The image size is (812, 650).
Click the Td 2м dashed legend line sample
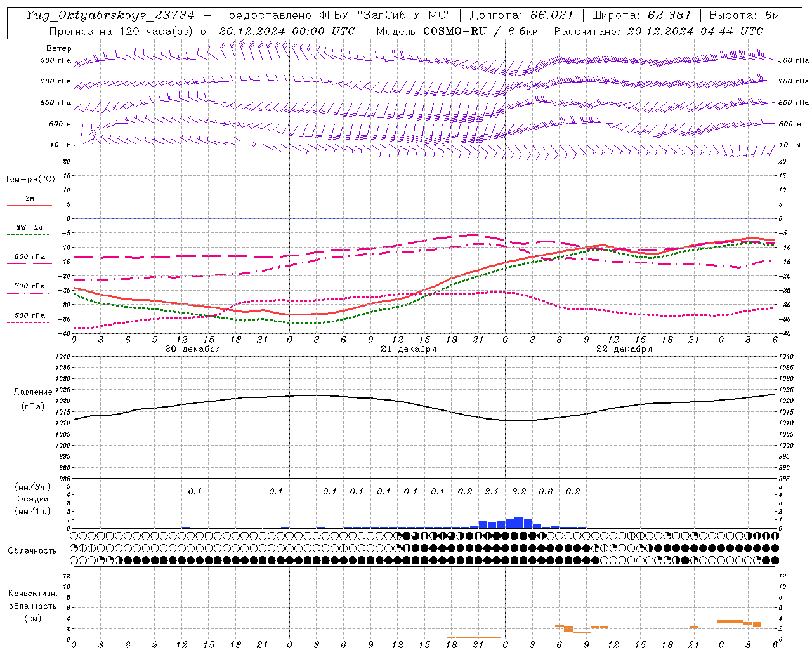(29, 234)
